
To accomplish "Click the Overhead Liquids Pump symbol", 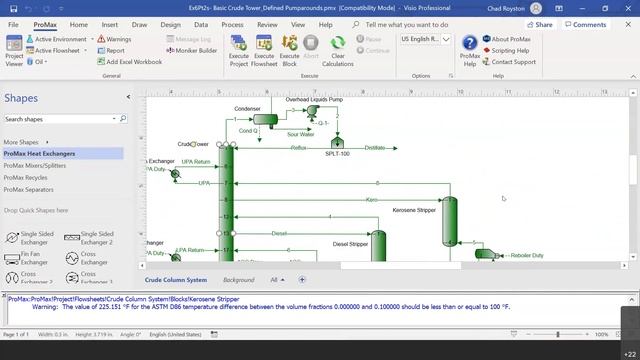I will [x=313, y=111].
